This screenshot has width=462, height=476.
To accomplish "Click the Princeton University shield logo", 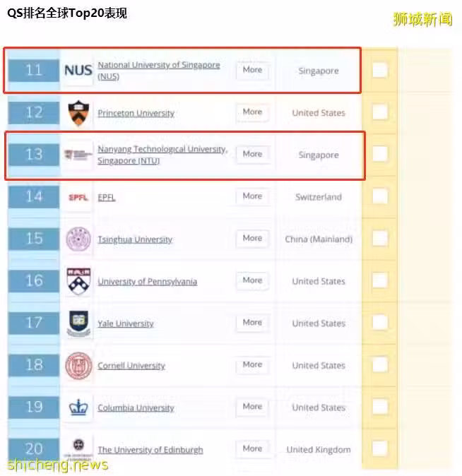I will (x=78, y=113).
